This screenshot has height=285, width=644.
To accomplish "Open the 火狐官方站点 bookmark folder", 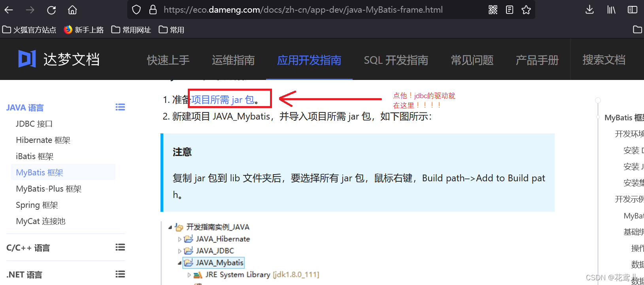I will pyautogui.click(x=29, y=30).
